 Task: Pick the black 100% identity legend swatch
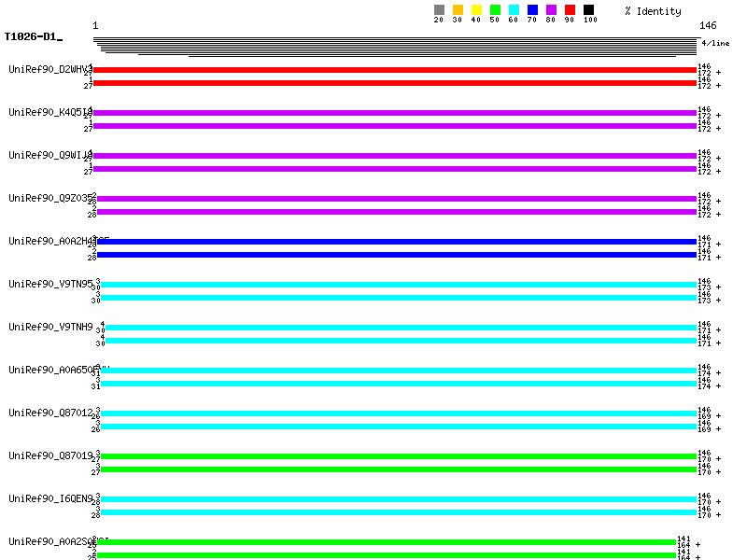click(x=588, y=10)
